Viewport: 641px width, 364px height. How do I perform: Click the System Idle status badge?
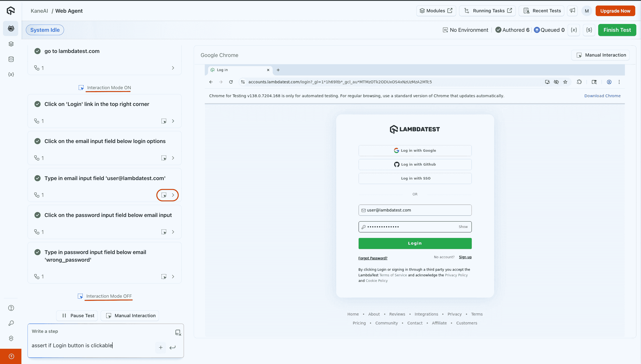pos(45,30)
